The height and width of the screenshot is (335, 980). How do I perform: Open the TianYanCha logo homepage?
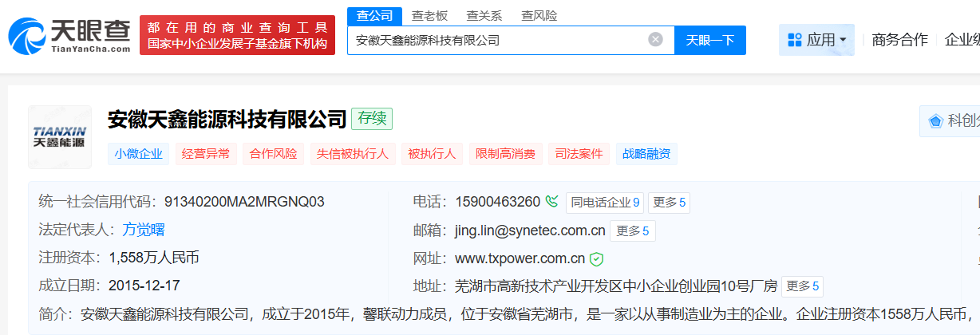coord(69,35)
